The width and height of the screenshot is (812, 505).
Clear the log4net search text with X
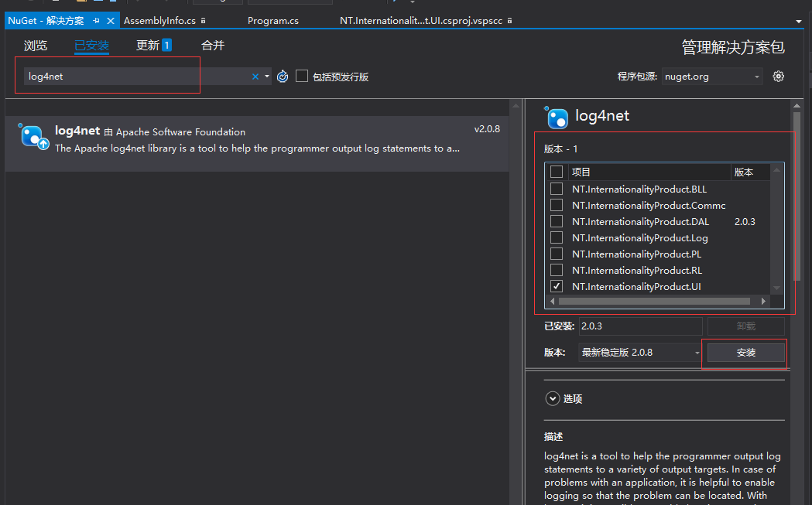tap(255, 77)
